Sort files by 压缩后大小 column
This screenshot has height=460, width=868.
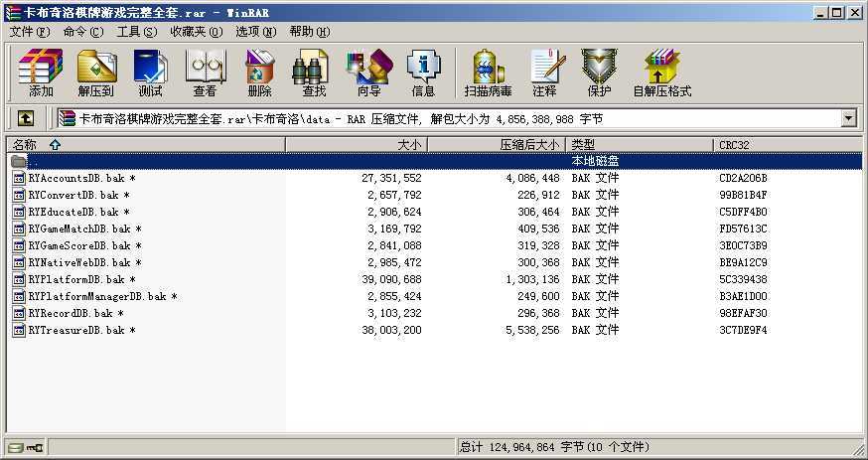pyautogui.click(x=497, y=145)
